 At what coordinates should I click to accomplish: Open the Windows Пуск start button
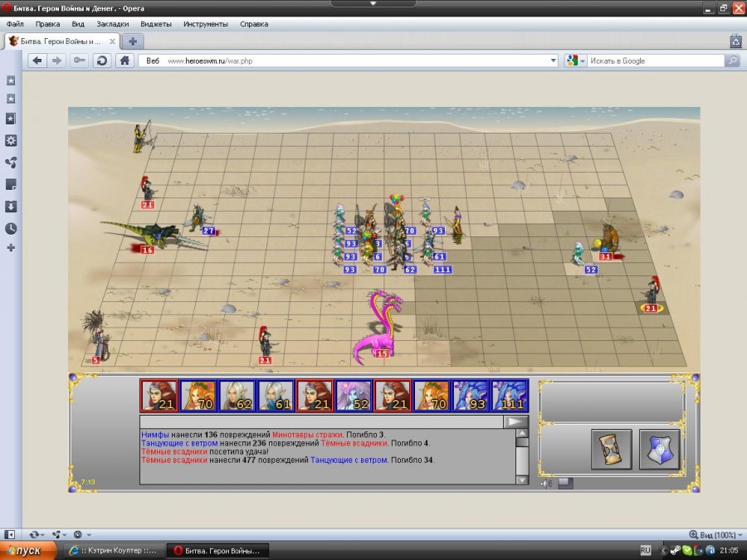27,551
